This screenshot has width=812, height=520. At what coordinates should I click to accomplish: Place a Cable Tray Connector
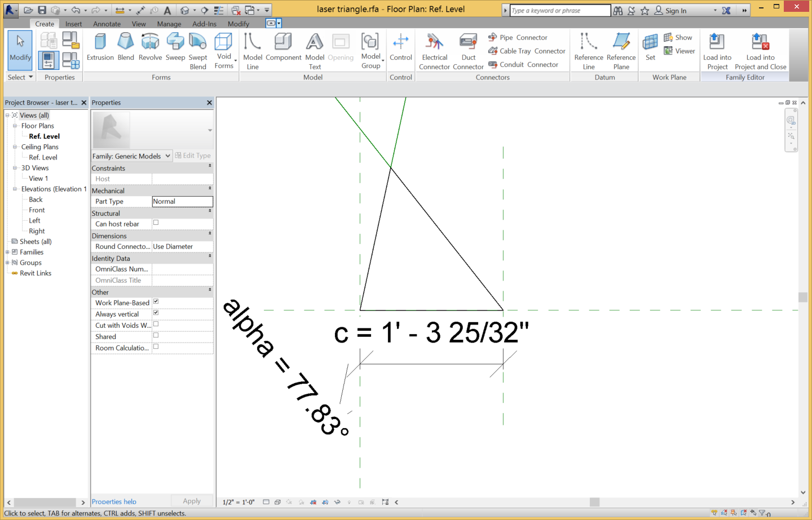[x=527, y=51]
